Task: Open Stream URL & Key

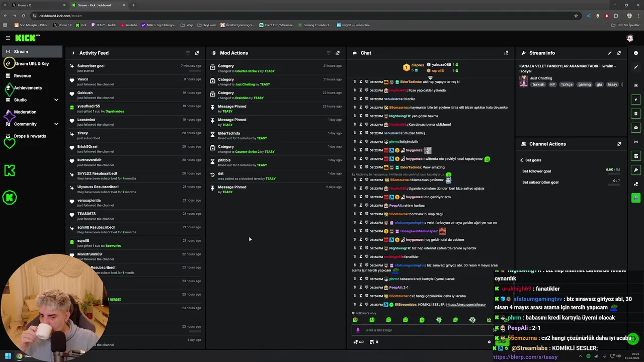Action: coord(31,64)
